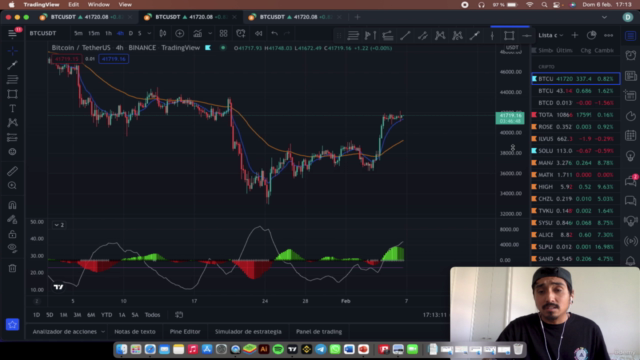
Task: Open the watchlist more options menu
Action: (x=608, y=36)
